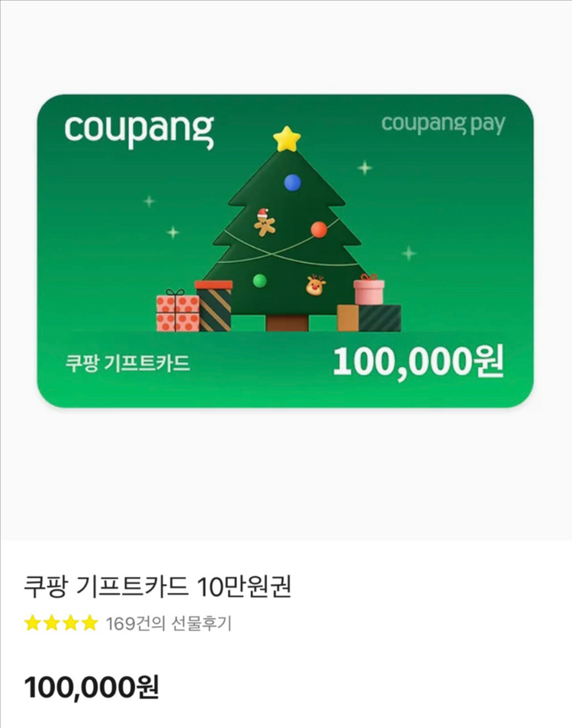572x728 pixels.
Task: Click the reindeer ornament on tree
Action: [316, 284]
